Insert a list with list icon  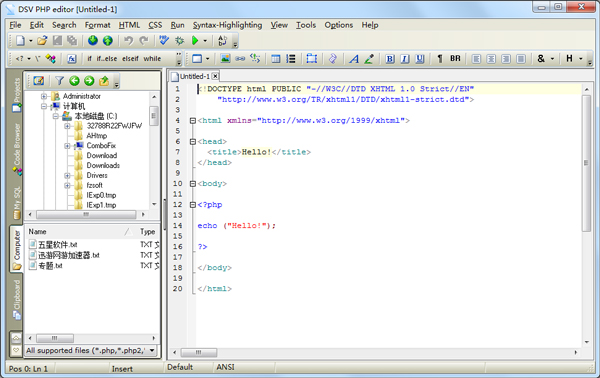coord(291,59)
